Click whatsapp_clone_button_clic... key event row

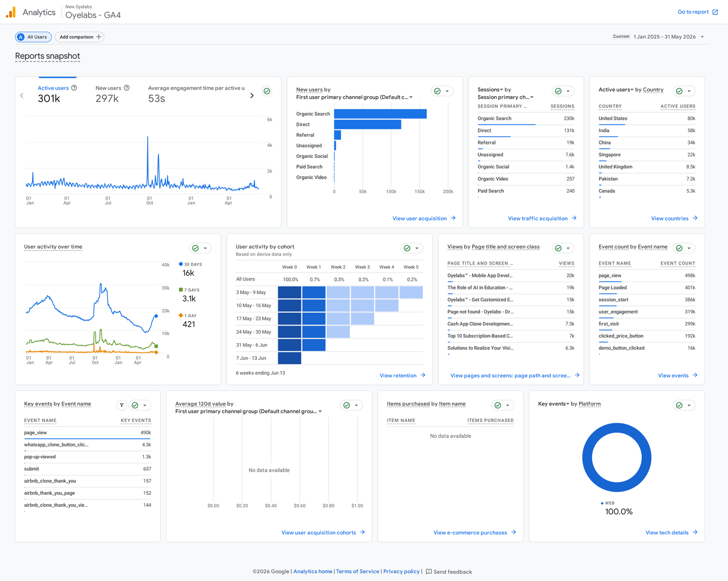tap(87, 444)
